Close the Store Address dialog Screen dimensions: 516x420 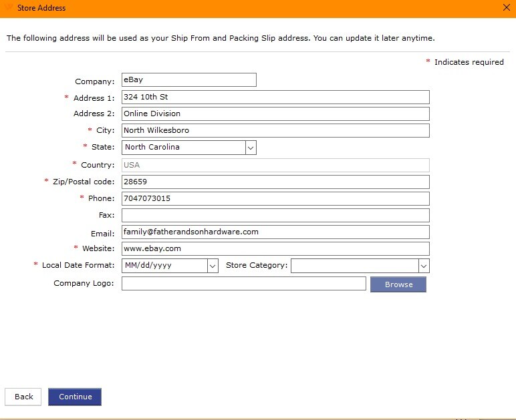(x=507, y=7)
